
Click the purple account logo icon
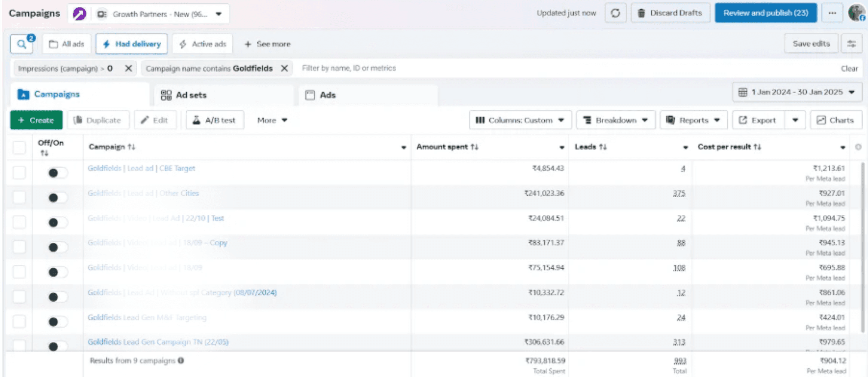[x=79, y=14]
